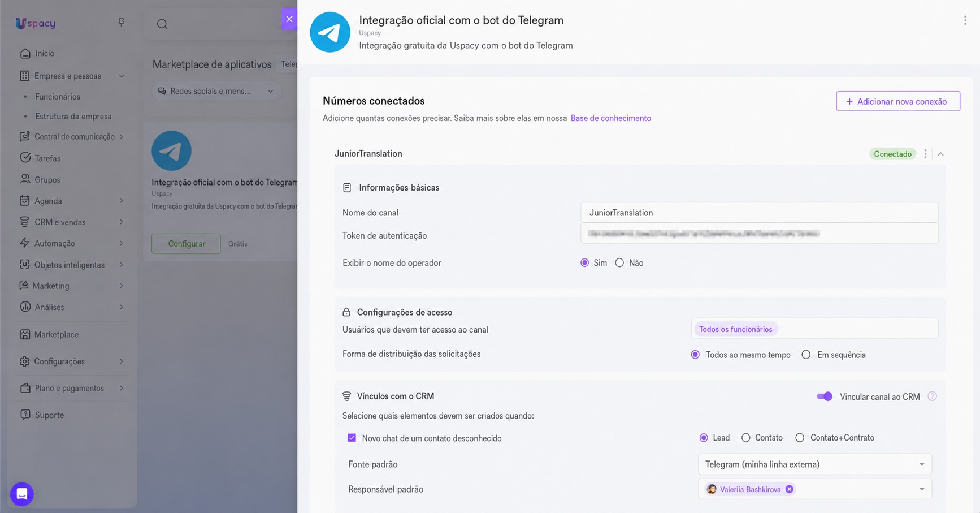The height and width of the screenshot is (513, 980).
Task: Select the Lead radio option
Action: pyautogui.click(x=704, y=438)
